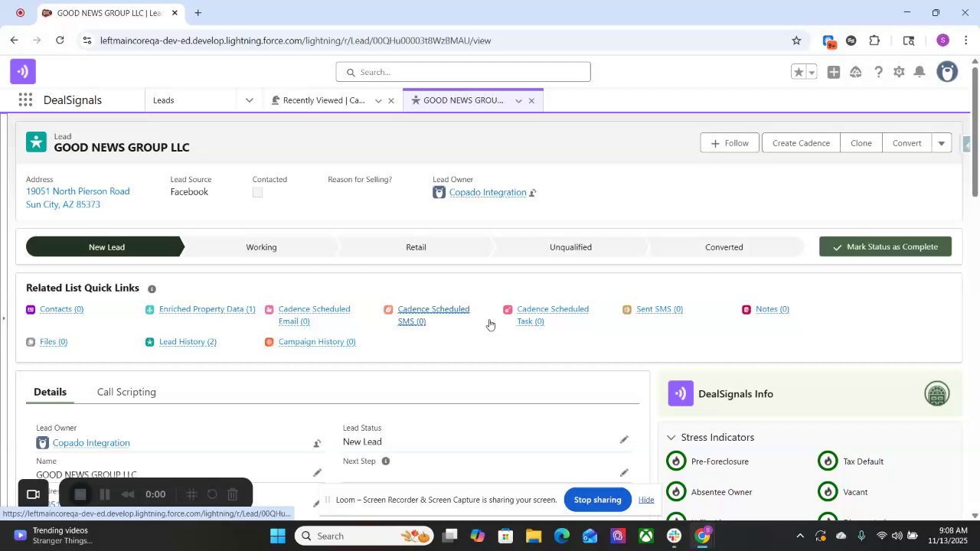Open the 19051 North Pierson Road address link
The image size is (980, 551).
[77, 198]
